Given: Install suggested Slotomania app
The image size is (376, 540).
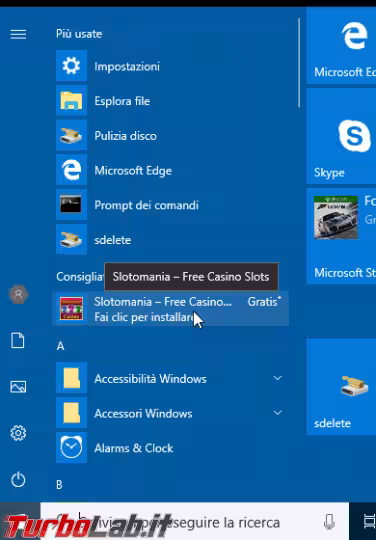Looking at the screenshot, I should pyautogui.click(x=170, y=309).
